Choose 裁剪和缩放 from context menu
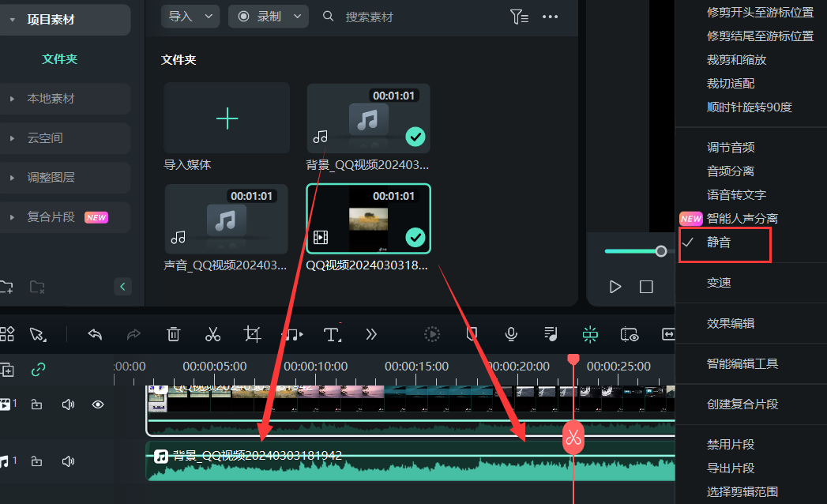The image size is (827, 504). click(x=737, y=59)
